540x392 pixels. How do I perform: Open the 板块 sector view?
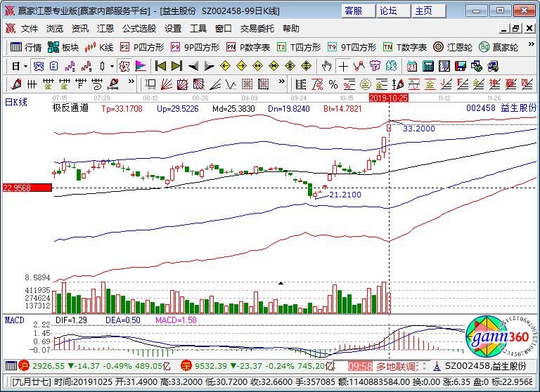point(63,47)
